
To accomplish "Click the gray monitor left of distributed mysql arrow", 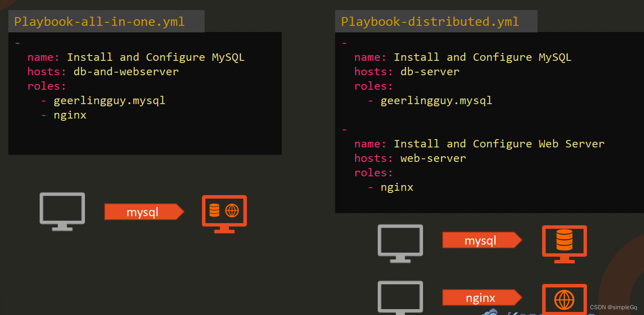I will click(400, 244).
